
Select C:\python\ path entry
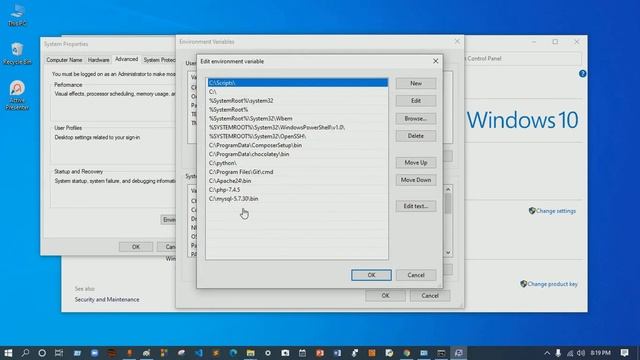click(x=297, y=163)
